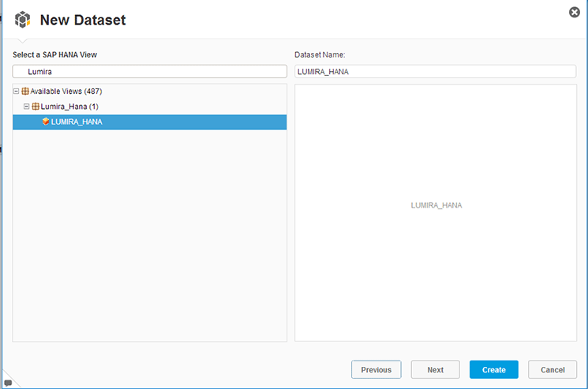The image size is (588, 389).
Task: Select the Lumira_Hana (1) package label
Action: point(69,107)
